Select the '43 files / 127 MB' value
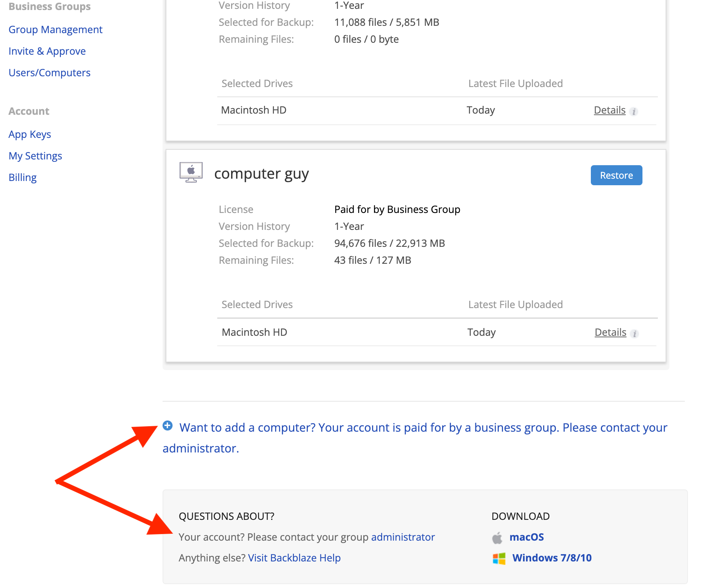 point(372,260)
